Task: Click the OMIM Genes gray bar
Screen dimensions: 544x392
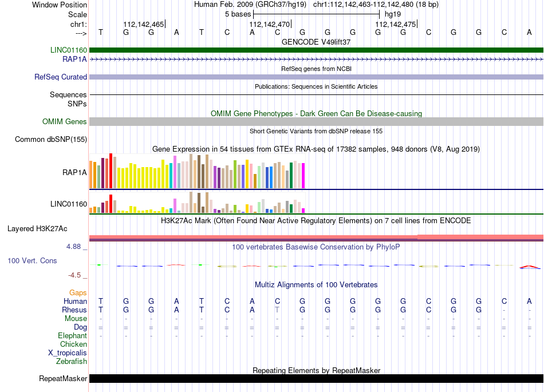Action: [x=316, y=121]
